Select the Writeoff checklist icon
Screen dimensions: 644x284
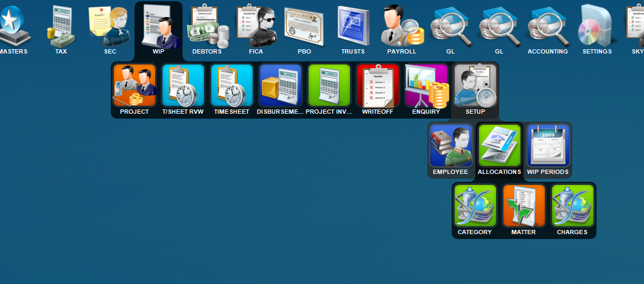378,86
